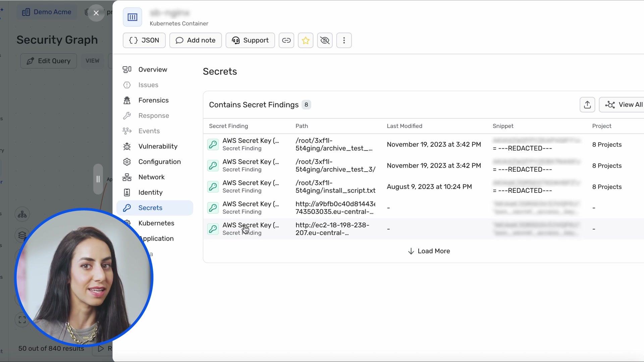Click the 8 Projects cell dated August 9, 2023

607,187
